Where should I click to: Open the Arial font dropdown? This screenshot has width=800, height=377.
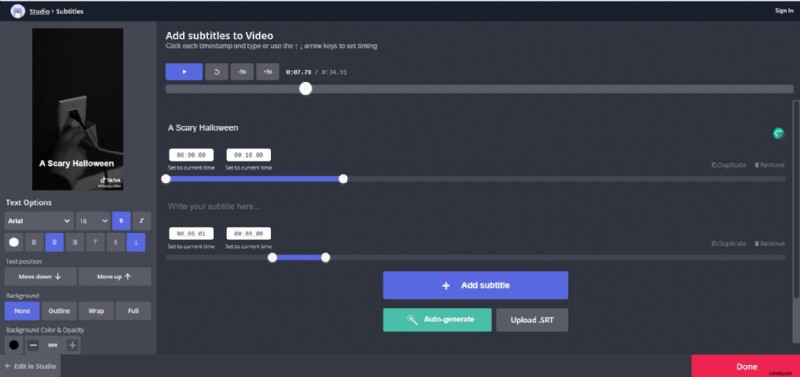pyautogui.click(x=39, y=221)
